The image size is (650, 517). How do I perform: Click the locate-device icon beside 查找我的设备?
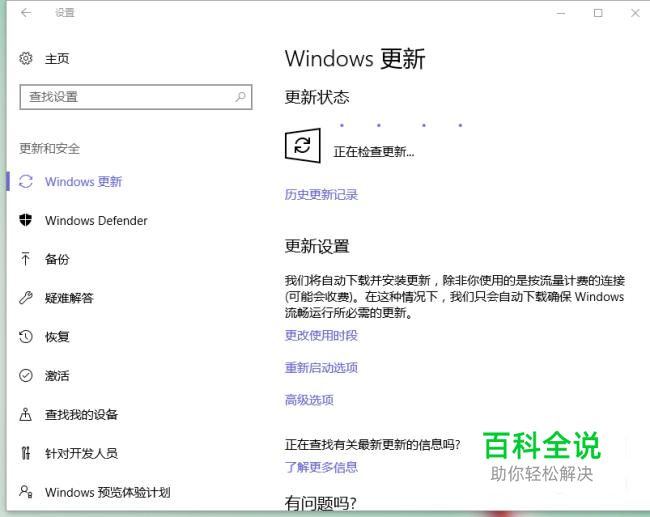point(26,414)
